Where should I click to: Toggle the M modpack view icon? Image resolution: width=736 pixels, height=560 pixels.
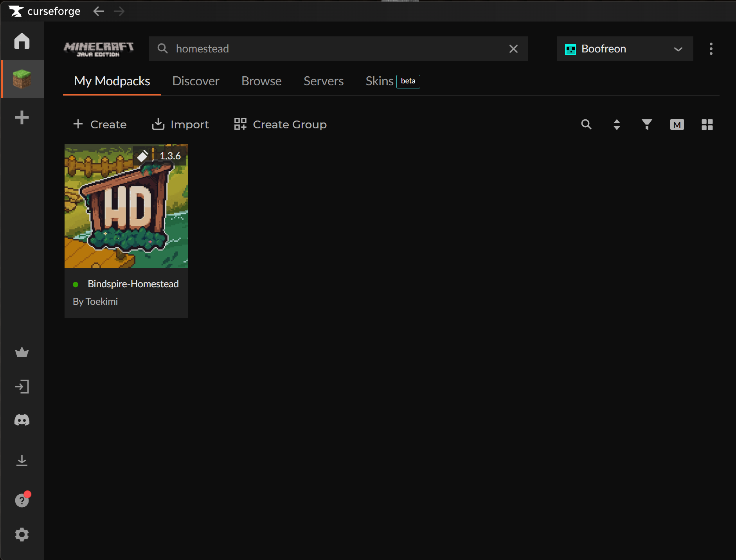pos(677,124)
